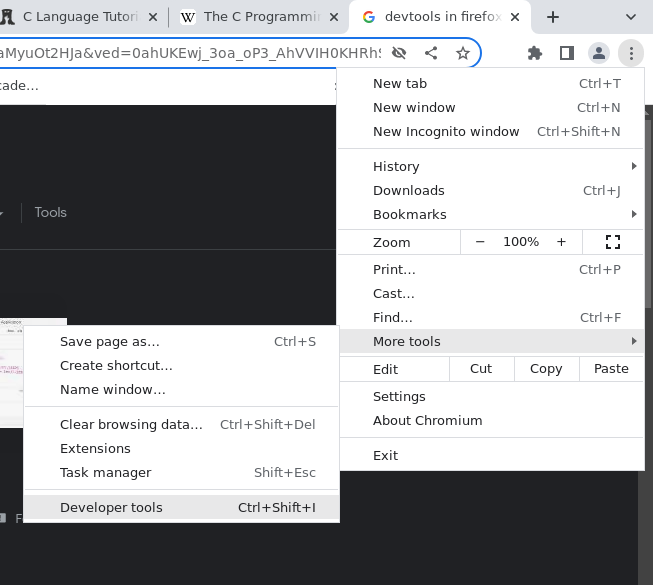Open the tab search chevron
Screen dimensions: 653x585
631,17
